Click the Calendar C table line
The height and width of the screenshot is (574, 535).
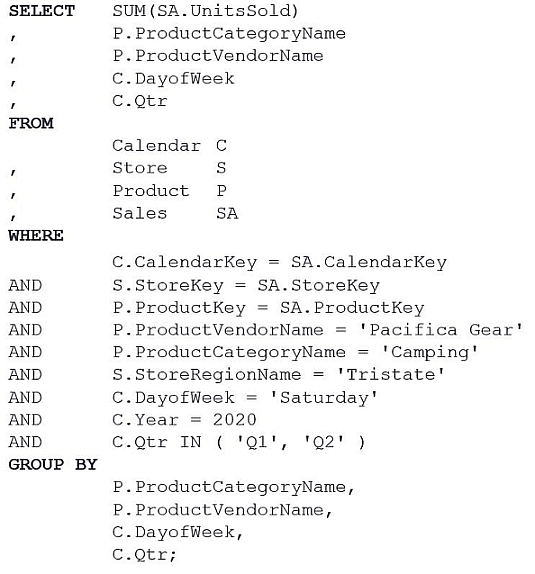click(170, 146)
